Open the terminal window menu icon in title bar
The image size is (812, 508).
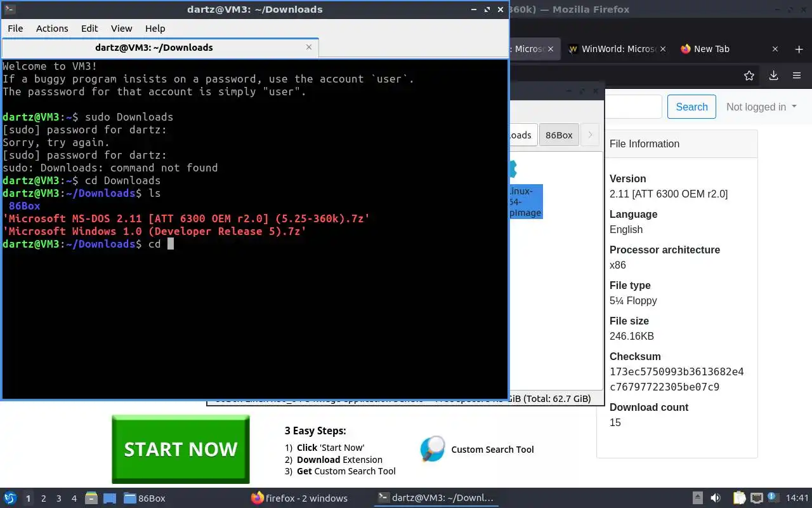coord(9,10)
